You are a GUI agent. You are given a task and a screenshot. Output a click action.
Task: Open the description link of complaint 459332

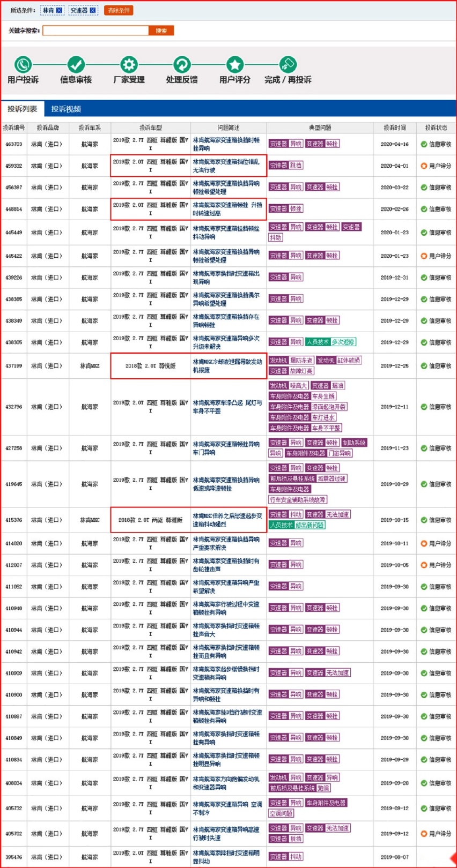click(226, 166)
